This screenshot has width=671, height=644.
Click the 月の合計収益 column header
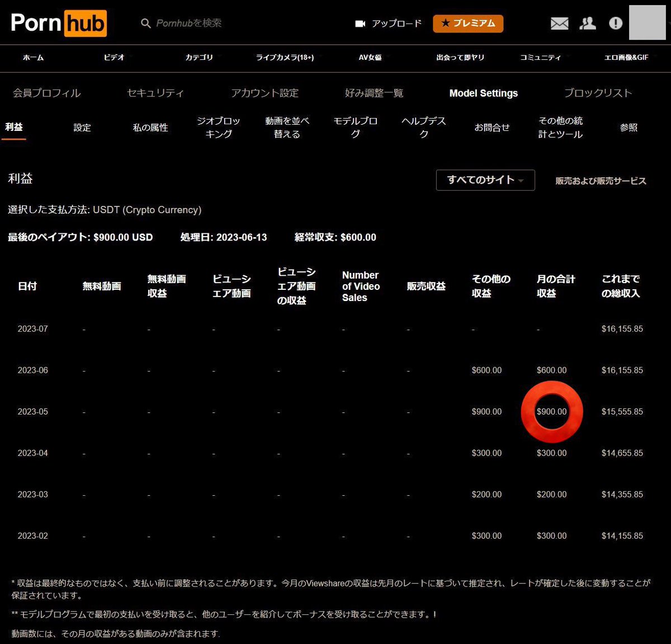[556, 286]
